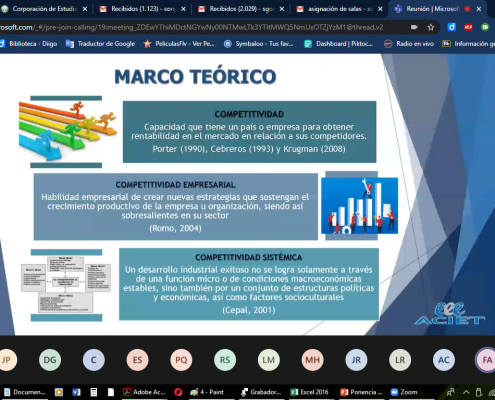Expand hidden system tray icons chevron

466,392
